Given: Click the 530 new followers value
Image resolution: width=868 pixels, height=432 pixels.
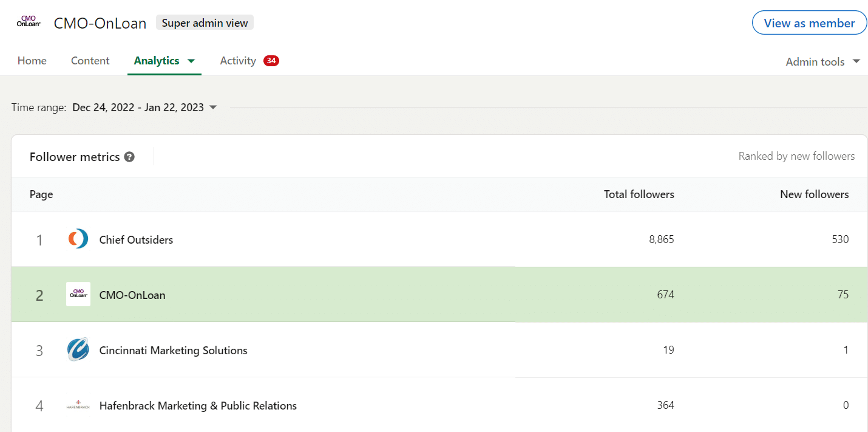Looking at the screenshot, I should pyautogui.click(x=840, y=239).
